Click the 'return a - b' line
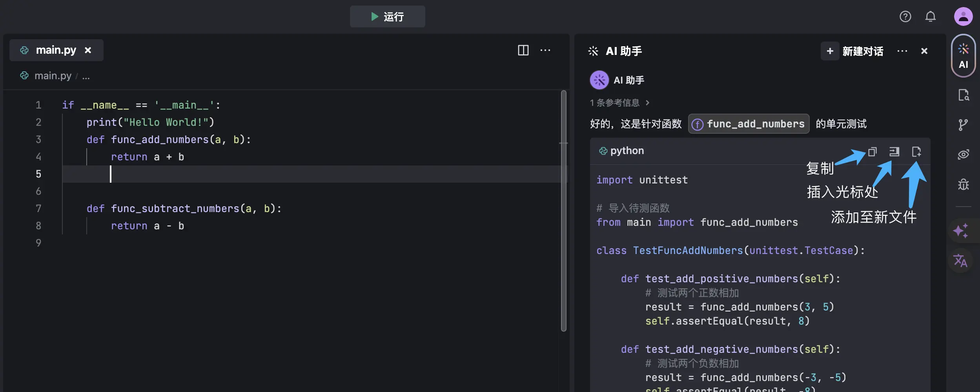This screenshot has height=392, width=980. coord(148,226)
